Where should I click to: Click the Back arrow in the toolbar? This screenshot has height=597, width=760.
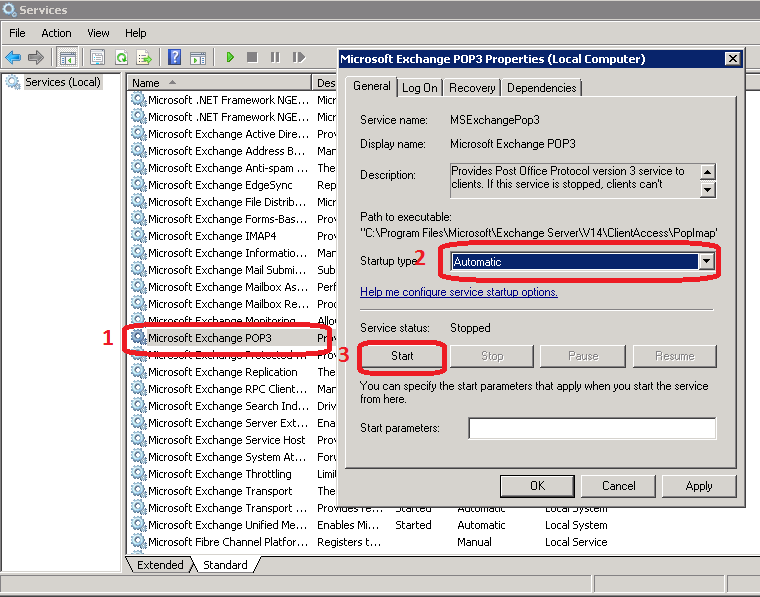click(13, 58)
